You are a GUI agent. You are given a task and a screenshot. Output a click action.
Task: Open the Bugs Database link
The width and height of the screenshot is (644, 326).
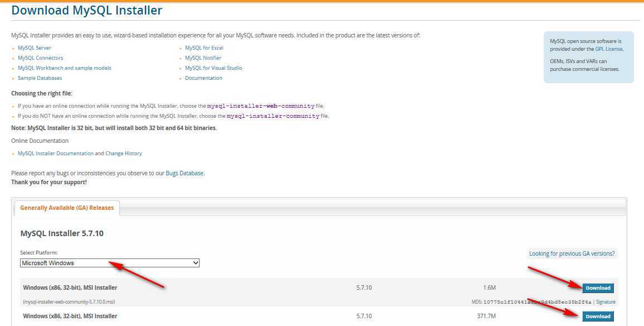pyautogui.click(x=185, y=174)
